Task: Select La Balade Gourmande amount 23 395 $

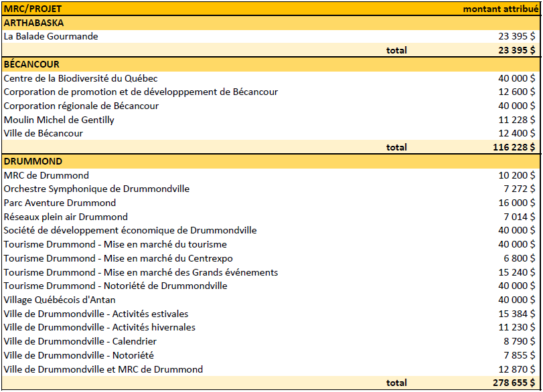Action: (517, 36)
